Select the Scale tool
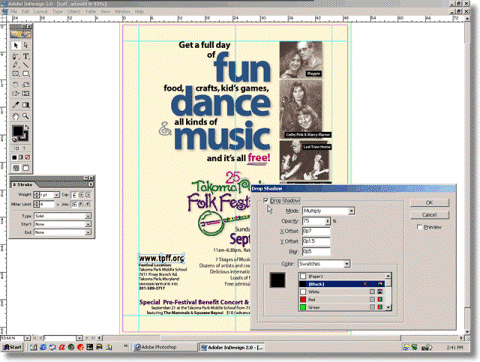The width and height of the screenshot is (480, 362). (x=26, y=85)
